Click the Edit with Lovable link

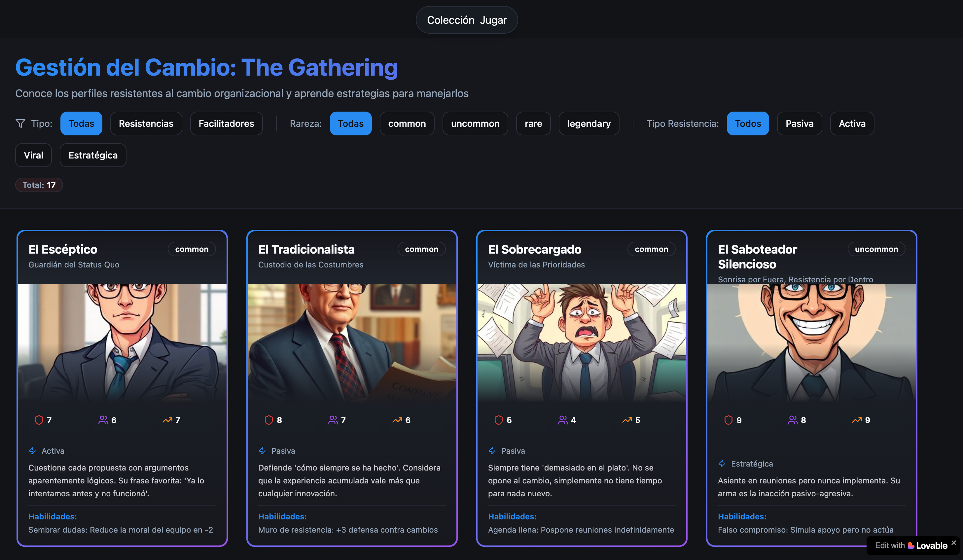point(910,545)
